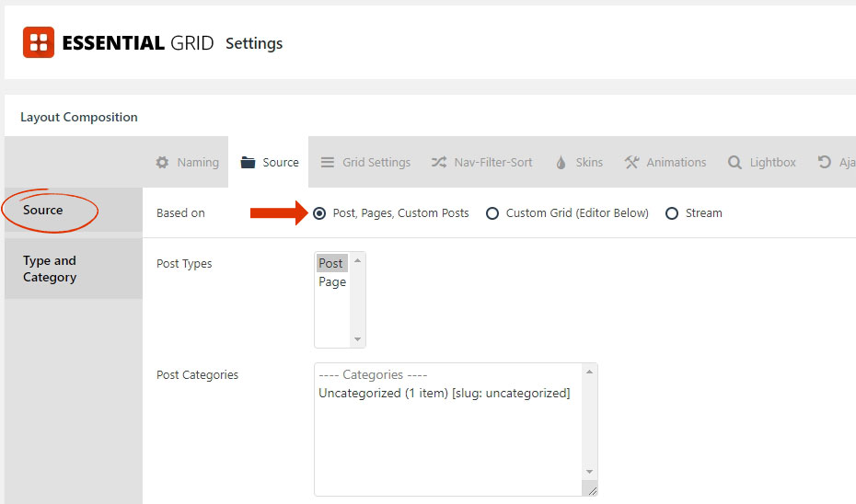856x504 pixels.
Task: Click the Skins droplet icon
Action: click(561, 162)
